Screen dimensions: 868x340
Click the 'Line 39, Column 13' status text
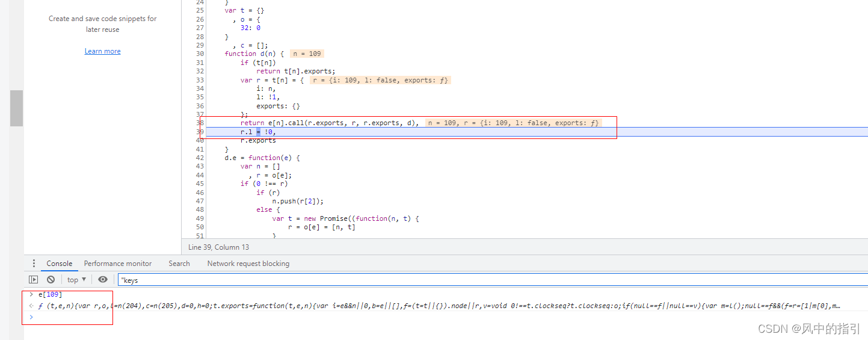point(219,247)
